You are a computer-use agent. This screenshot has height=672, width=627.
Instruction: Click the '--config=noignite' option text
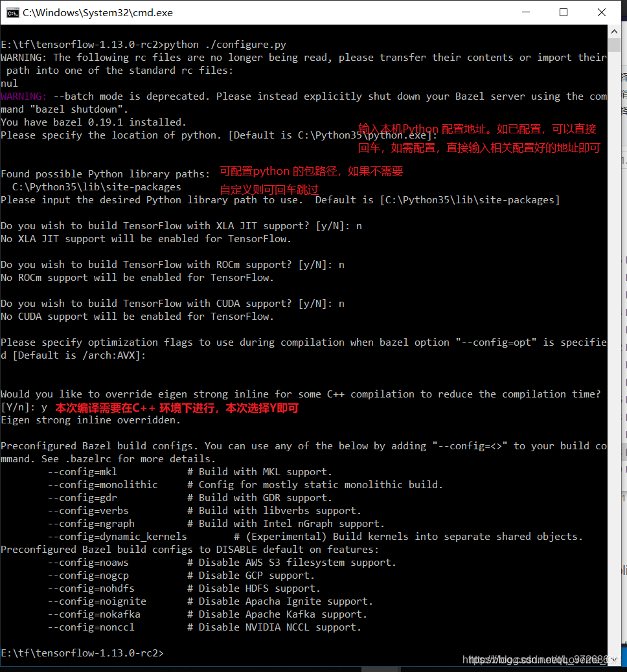(97, 601)
